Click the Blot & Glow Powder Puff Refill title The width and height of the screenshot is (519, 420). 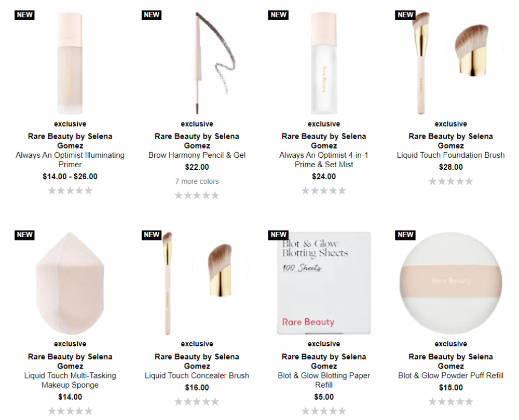(451, 376)
